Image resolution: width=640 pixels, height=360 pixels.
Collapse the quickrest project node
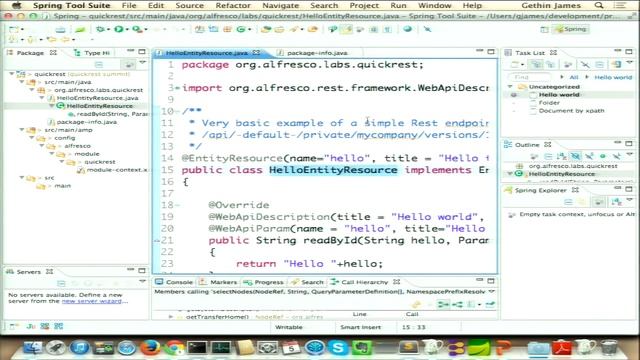pos(12,74)
